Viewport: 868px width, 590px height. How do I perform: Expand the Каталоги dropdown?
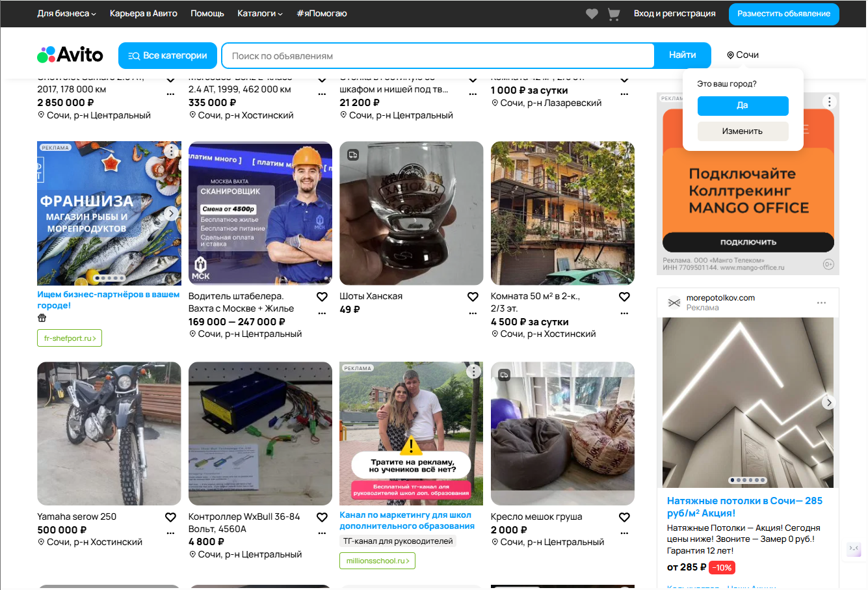click(260, 14)
